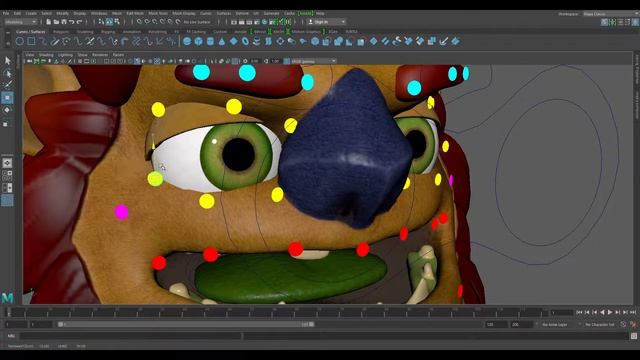640x360 pixels.
Task: Open the Script Editor icon
Action: [x=633, y=336]
